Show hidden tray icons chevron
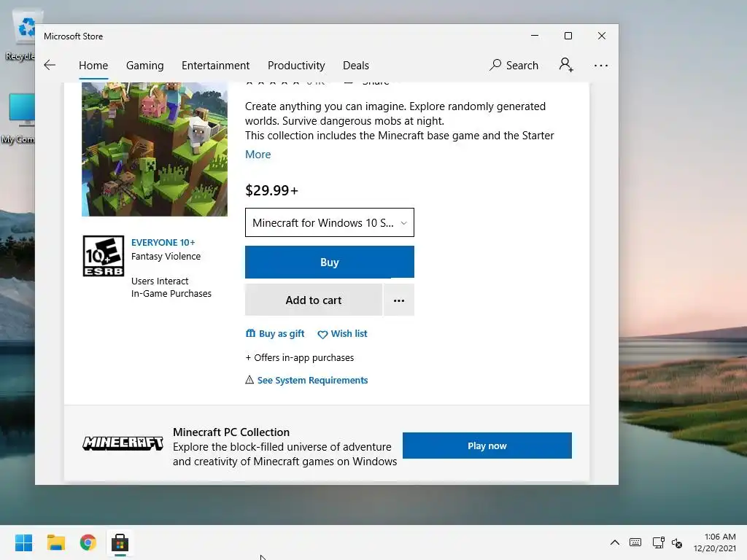The height and width of the screenshot is (560, 747). [x=614, y=542]
